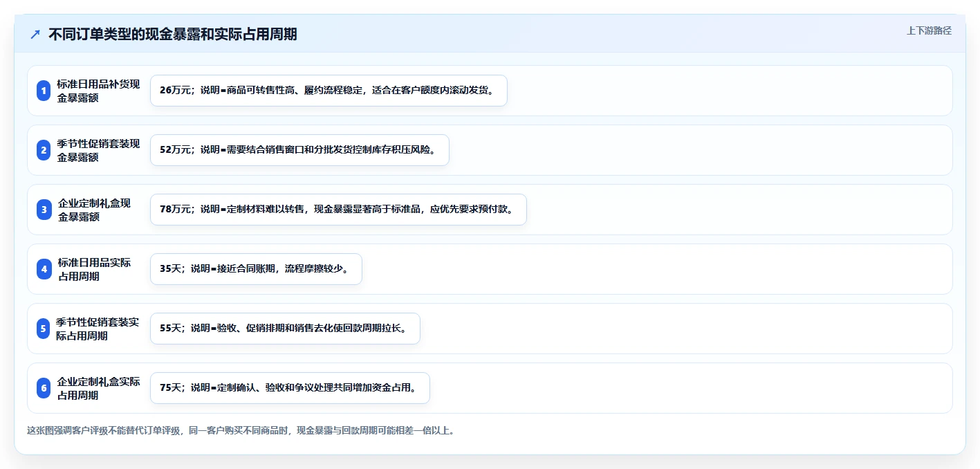Select the 企业定制礼盒实际占用周期 label
980x469 pixels.
(98, 388)
